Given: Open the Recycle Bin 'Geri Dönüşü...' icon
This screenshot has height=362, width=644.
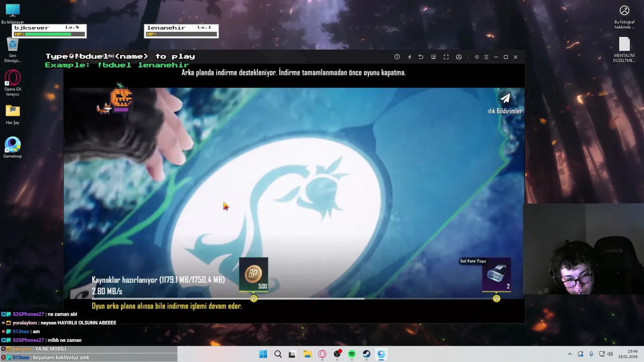Looking at the screenshot, I should pyautogui.click(x=13, y=50).
